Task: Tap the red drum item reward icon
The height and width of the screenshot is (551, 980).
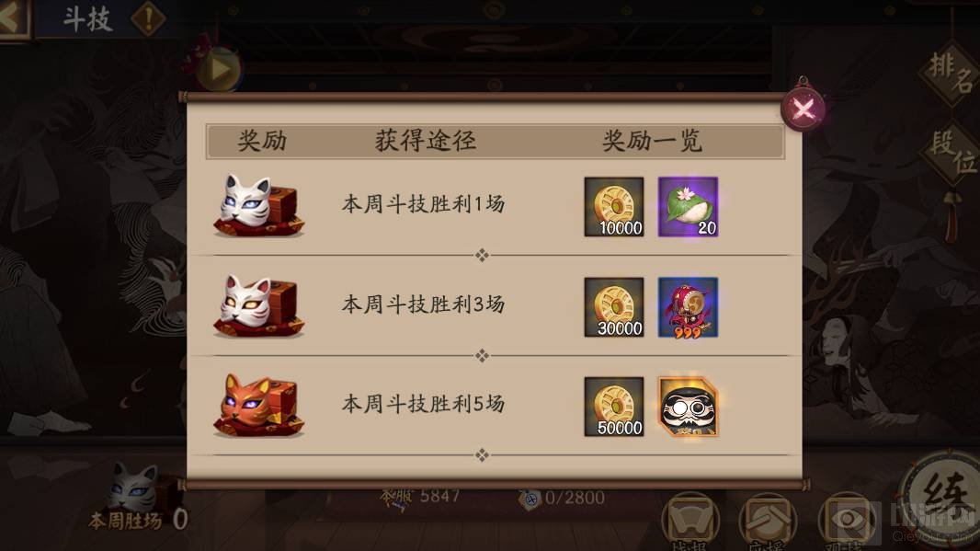Action: coord(689,307)
